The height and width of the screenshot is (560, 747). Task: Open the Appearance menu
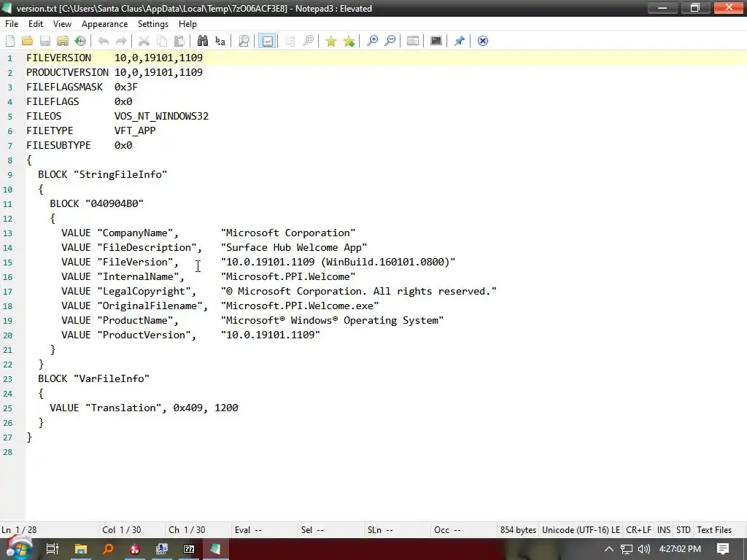pos(104,24)
